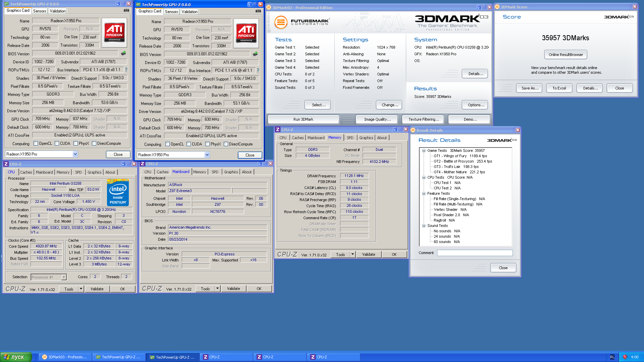The height and width of the screenshot is (362, 644).
Task: Click Result Details window title icon
Action: tap(413, 130)
